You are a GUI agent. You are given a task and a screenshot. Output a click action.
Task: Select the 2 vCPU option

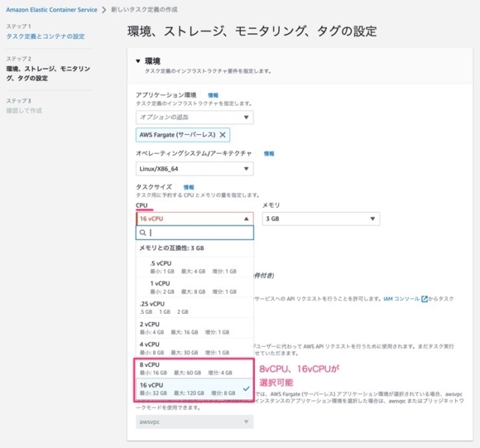click(x=195, y=328)
